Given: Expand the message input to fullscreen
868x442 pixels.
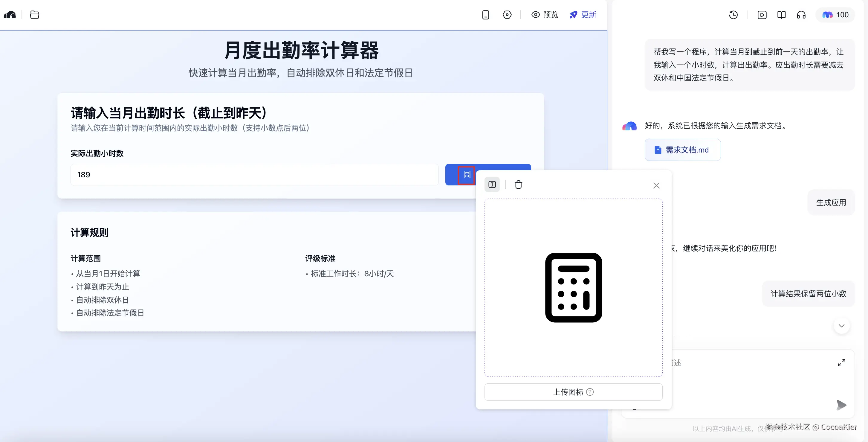Looking at the screenshot, I should pyautogui.click(x=841, y=362).
